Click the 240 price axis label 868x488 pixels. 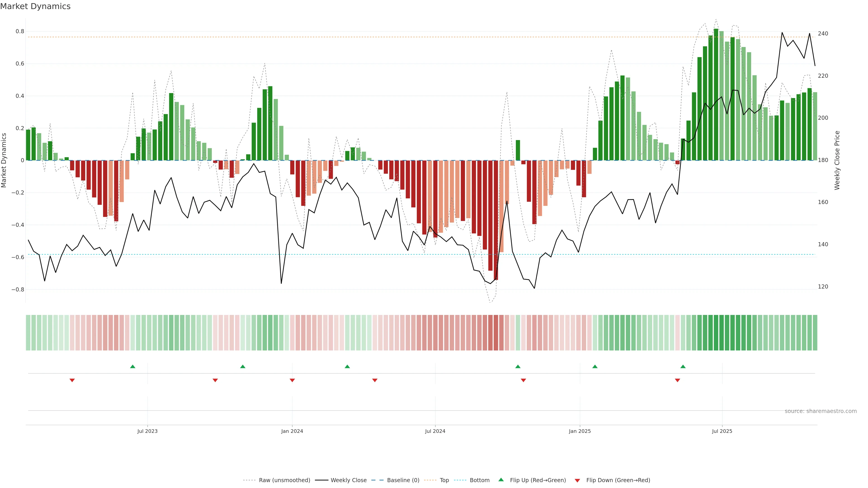pos(823,34)
